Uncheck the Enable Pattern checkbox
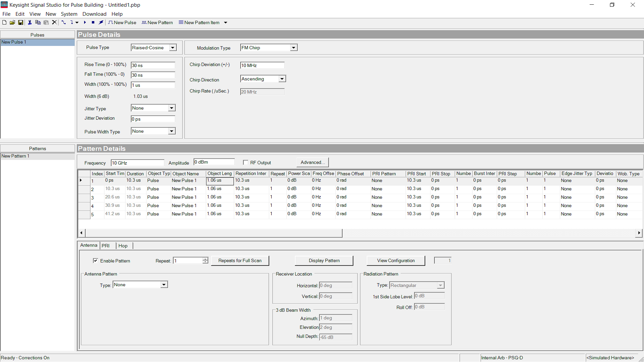This screenshot has height=362, width=644. [x=96, y=261]
